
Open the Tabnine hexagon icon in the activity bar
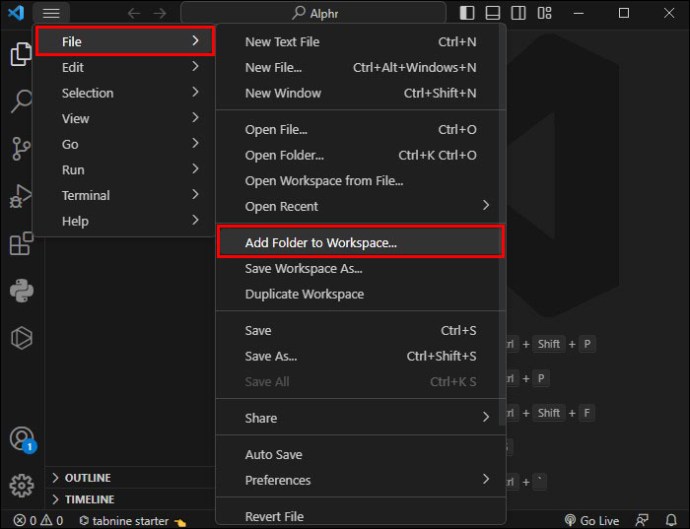tap(22, 338)
